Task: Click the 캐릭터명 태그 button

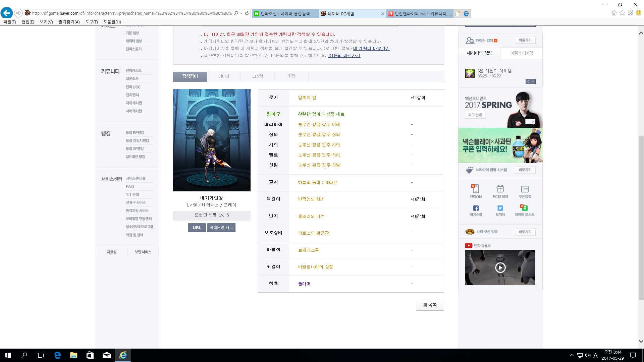Action: click(221, 228)
